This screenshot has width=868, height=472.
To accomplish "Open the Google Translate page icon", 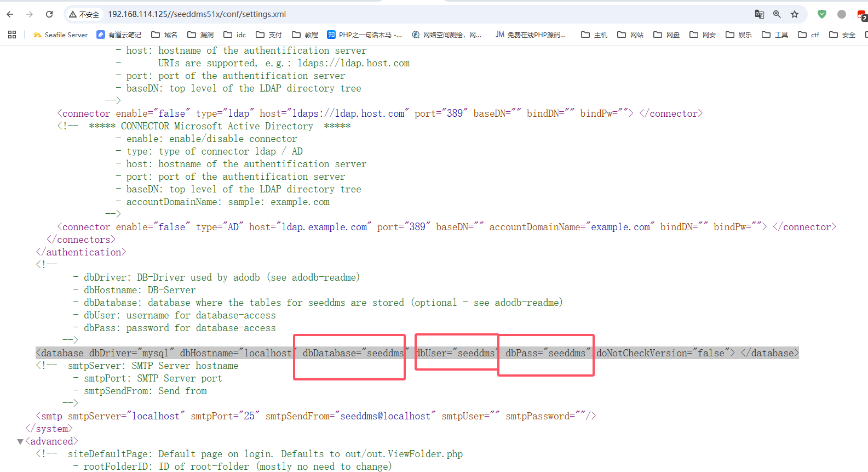I will pyautogui.click(x=759, y=14).
